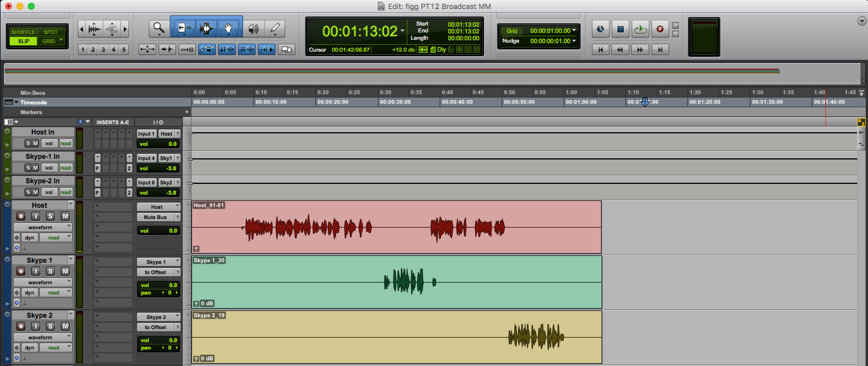
Task: Switch to Spot edit mode
Action: (51, 32)
